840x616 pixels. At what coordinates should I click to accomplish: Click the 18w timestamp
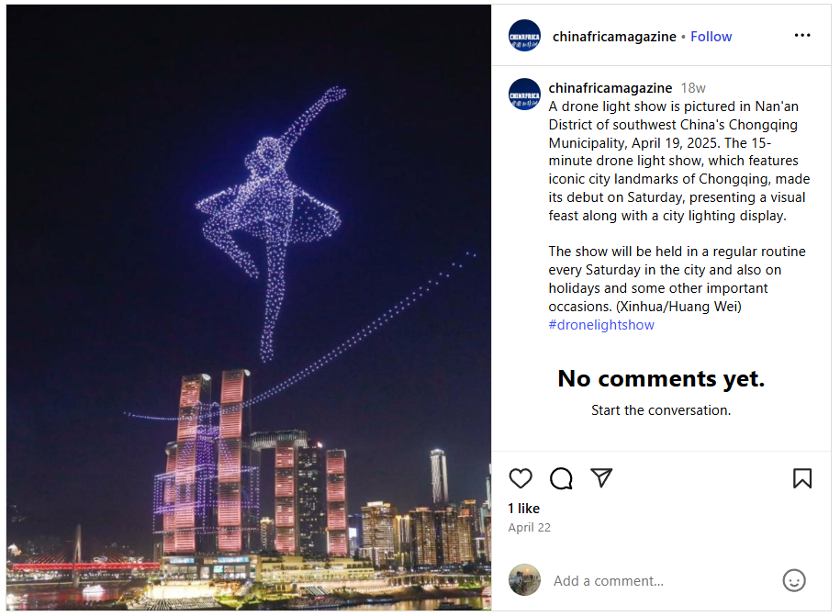[x=693, y=88]
